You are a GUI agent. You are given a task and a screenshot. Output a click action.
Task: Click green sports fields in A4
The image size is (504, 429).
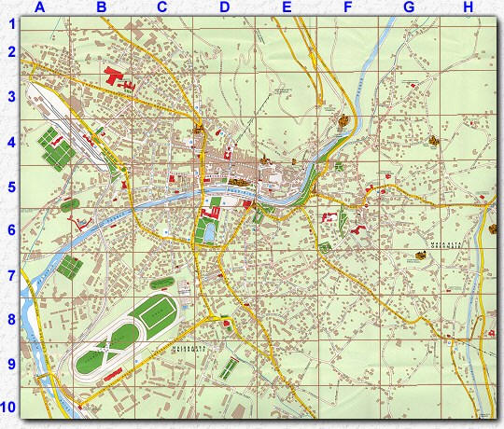[x=57, y=149]
